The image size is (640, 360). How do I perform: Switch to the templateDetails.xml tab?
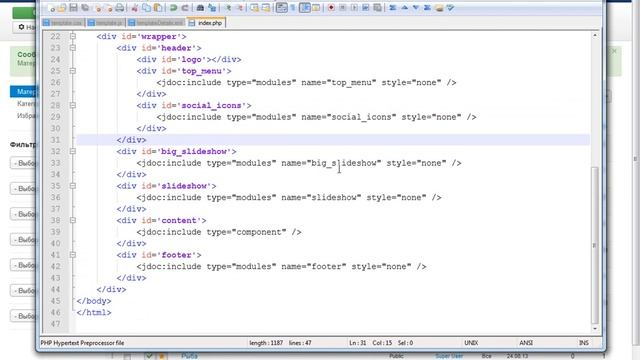(156, 23)
